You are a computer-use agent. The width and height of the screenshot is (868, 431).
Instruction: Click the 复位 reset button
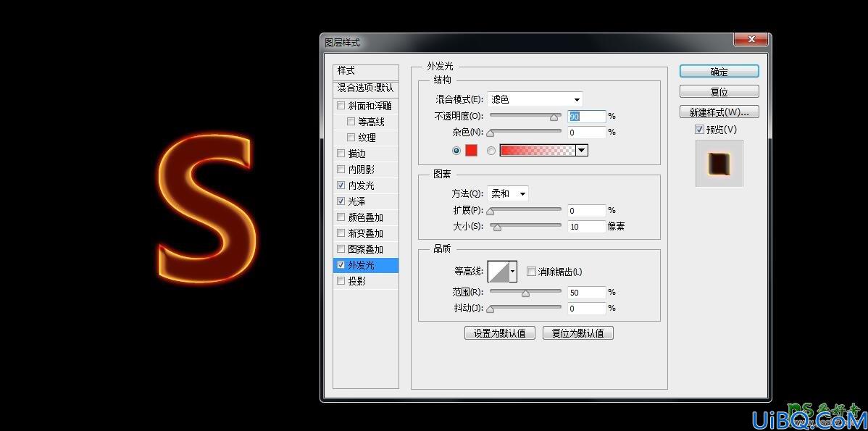[719, 92]
